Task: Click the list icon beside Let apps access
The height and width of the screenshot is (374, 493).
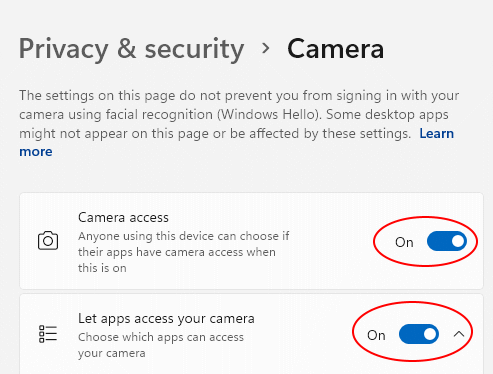Action: [x=48, y=334]
